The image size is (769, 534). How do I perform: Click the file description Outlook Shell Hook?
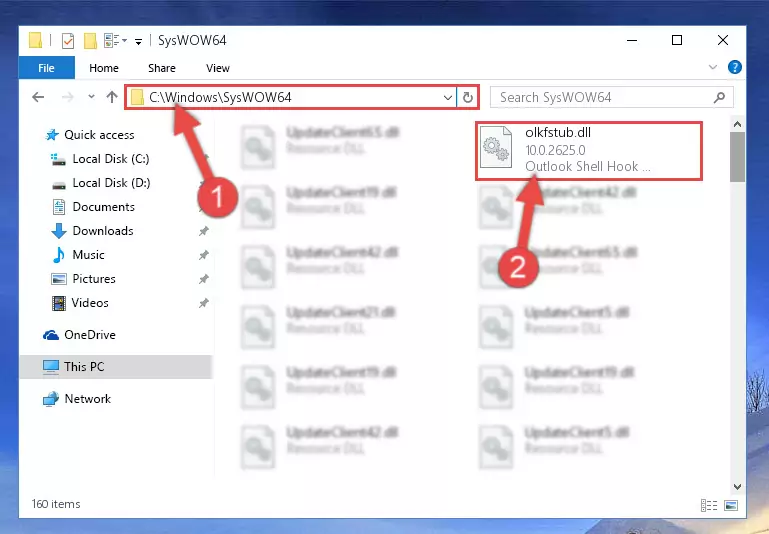(x=588, y=167)
